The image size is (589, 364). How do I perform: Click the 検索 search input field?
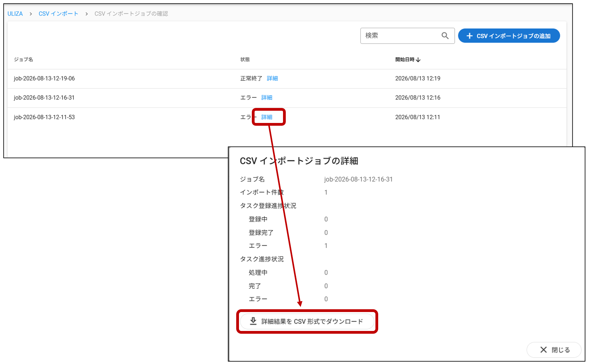pos(407,36)
